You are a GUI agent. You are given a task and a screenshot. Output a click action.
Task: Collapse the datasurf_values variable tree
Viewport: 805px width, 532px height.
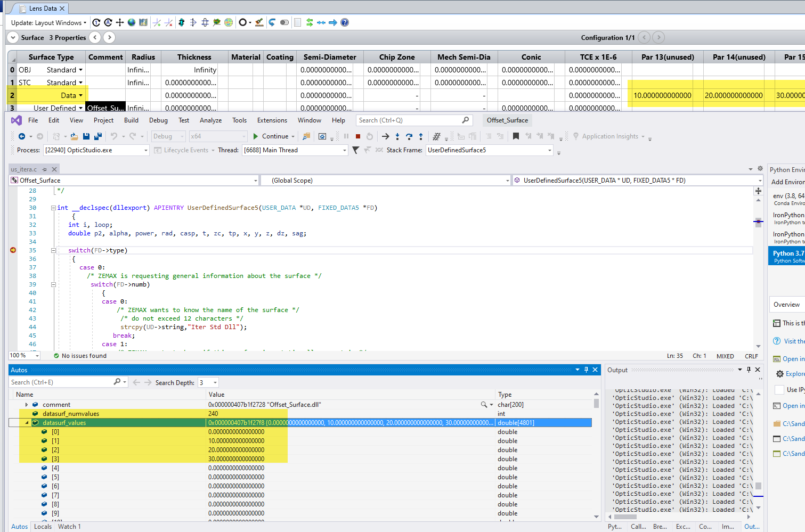click(x=27, y=423)
